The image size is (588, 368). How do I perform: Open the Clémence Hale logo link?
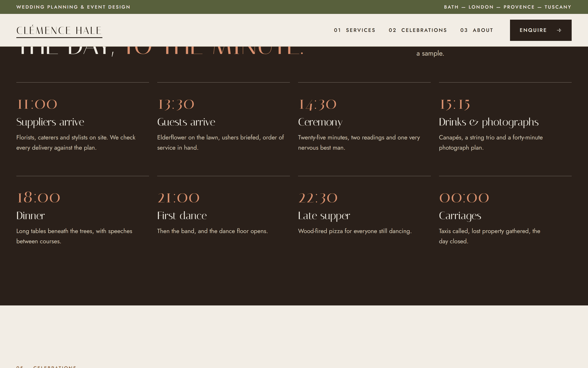coord(59,31)
